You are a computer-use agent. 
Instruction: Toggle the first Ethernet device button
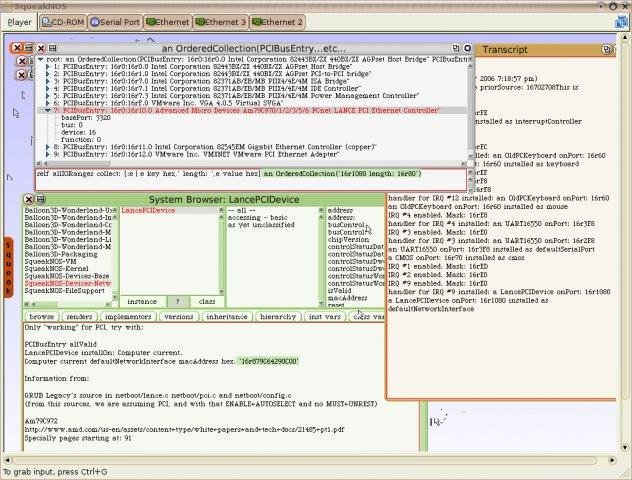(167, 22)
